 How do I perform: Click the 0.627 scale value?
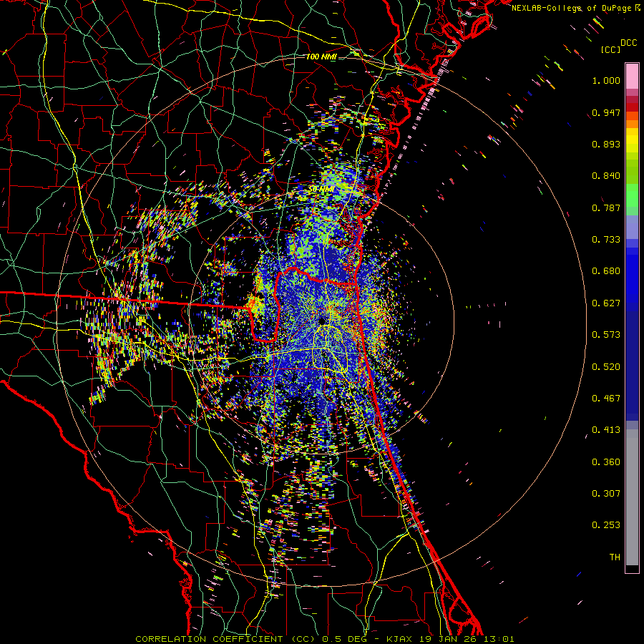tap(606, 303)
